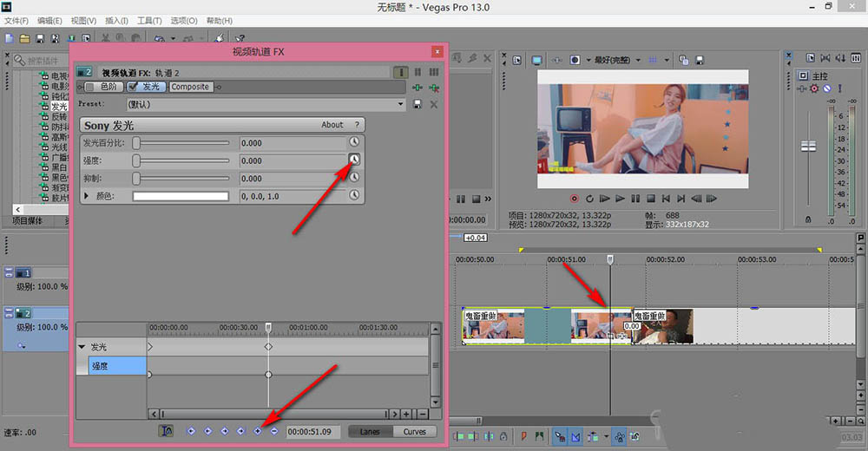This screenshot has width=868, height=451.
Task: Click the About link in Sony 发光 header
Action: click(x=332, y=125)
